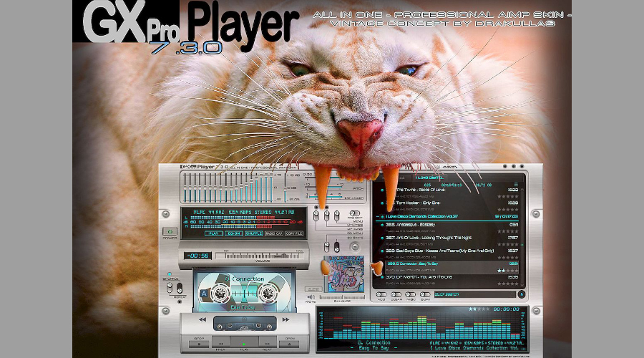644x358 pixels.
Task: Click the 00:00:00 timer on visualizer
Action: [x=506, y=309]
